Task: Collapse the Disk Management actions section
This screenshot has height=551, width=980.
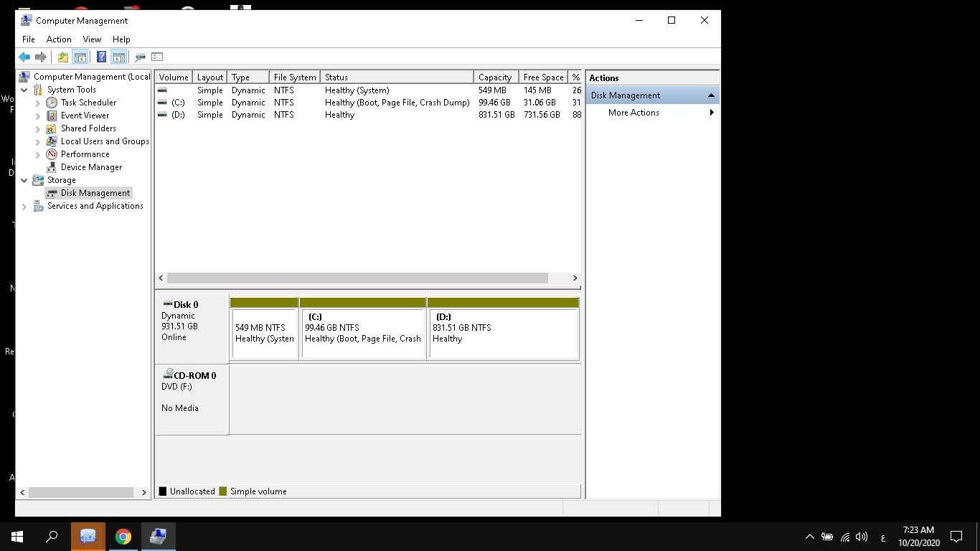Action: 711,95
